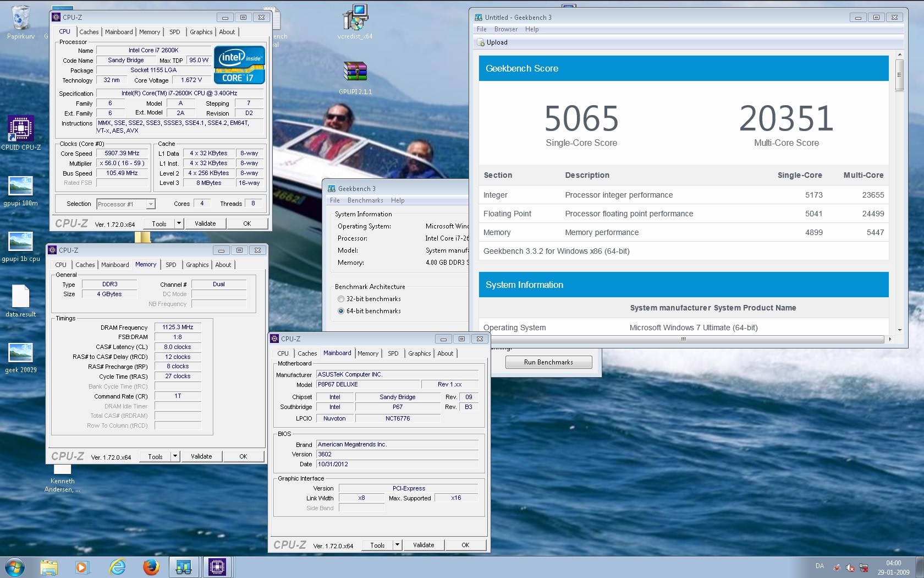Viewport: 924px width, 578px height.
Task: Expand Tools dropdown arrow in Mainboard CPU-Z window
Action: coord(397,545)
